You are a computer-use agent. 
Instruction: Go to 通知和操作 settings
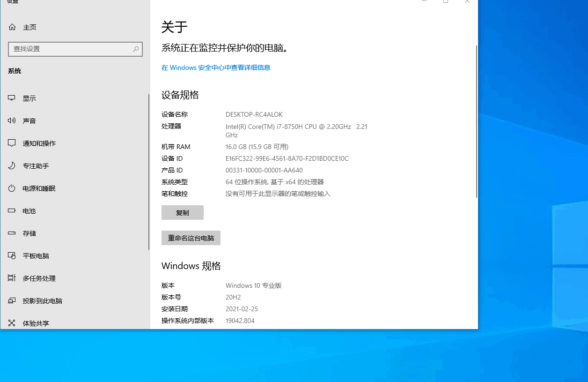75,143
